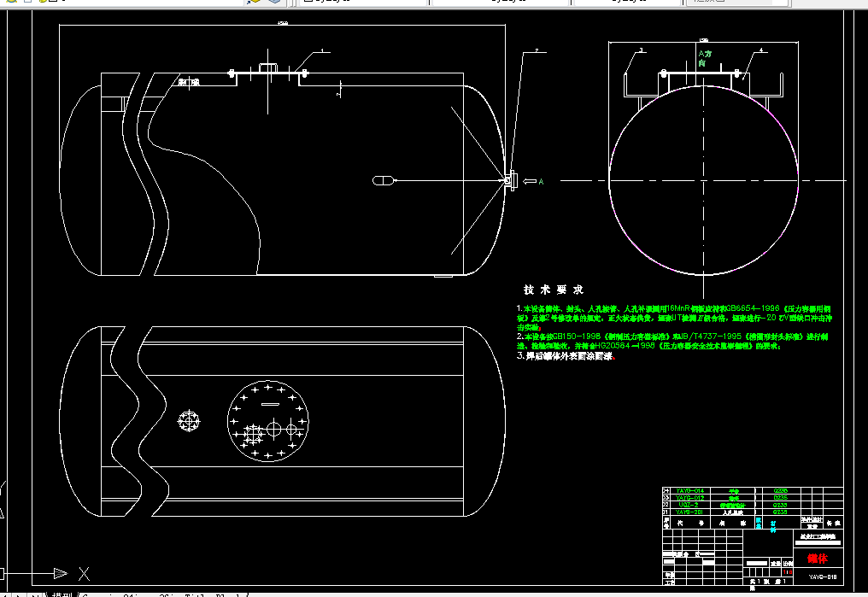The height and width of the screenshot is (597, 868).
Task: Select the red 罐体 title text
Action: pyautogui.click(x=817, y=559)
